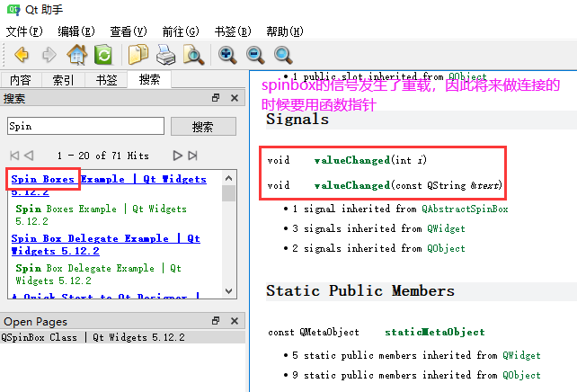Click the Signals section heading
Viewport: 577px width, 392px height.
(297, 120)
